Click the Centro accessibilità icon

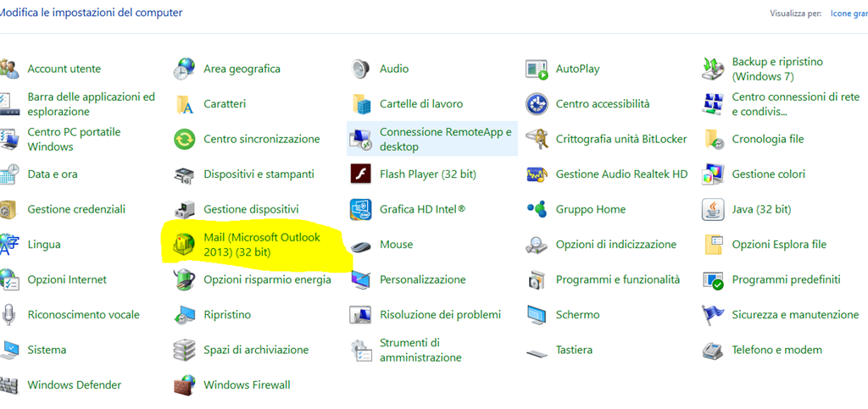[537, 104]
